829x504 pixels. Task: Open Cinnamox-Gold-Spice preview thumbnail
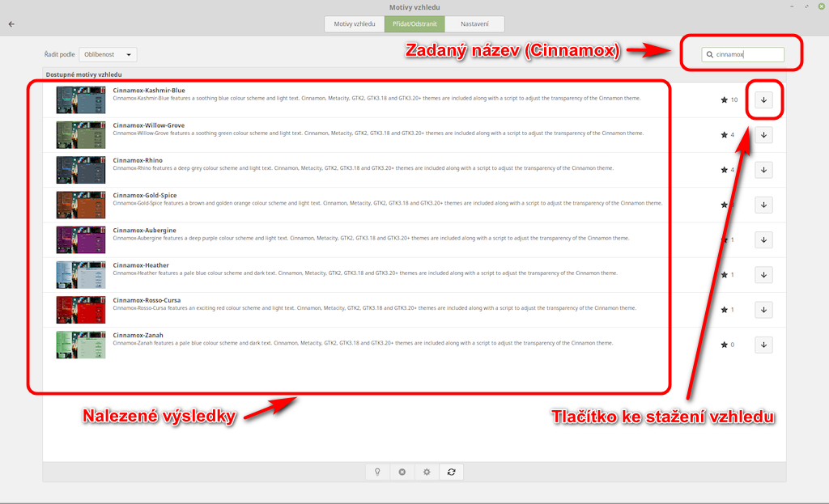pyautogui.click(x=81, y=205)
